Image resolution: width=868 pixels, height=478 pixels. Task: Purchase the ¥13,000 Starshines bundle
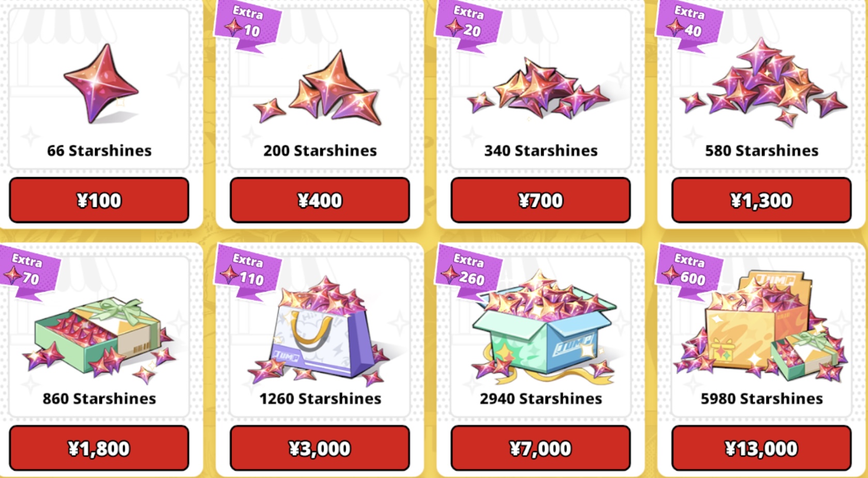[761, 448]
